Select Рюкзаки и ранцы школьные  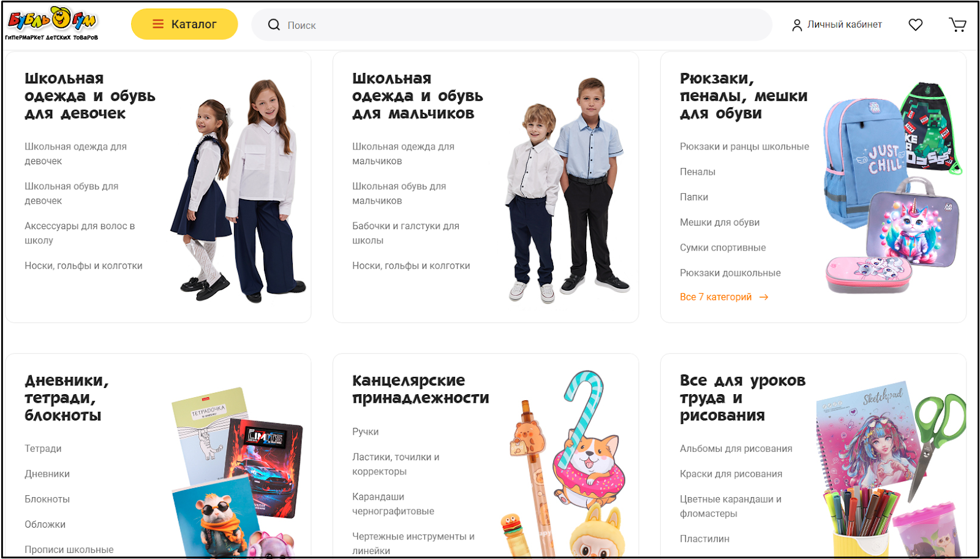click(744, 146)
